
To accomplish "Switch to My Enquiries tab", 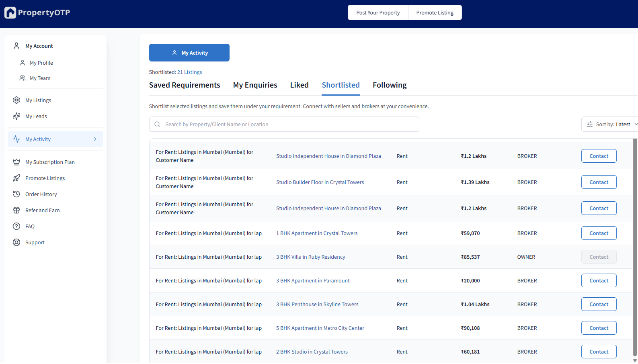I will coord(255,85).
